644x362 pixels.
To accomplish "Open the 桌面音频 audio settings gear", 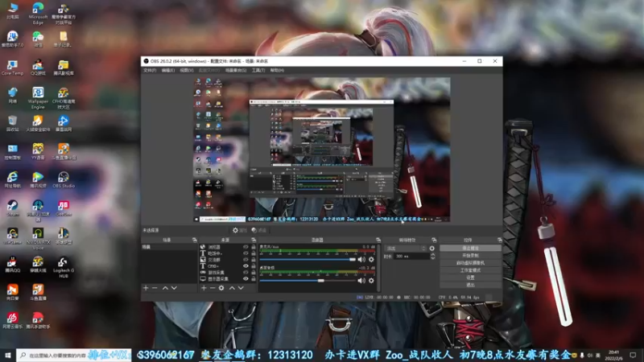I will point(371,281).
